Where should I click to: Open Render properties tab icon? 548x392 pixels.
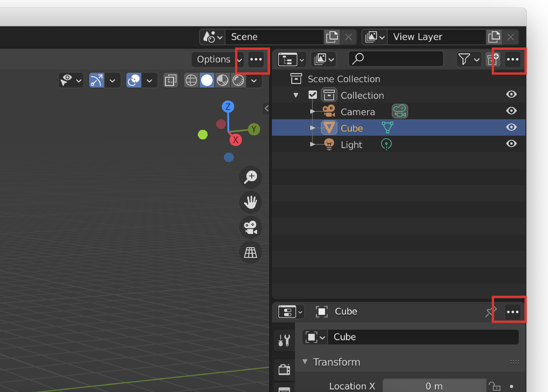pyautogui.click(x=284, y=369)
